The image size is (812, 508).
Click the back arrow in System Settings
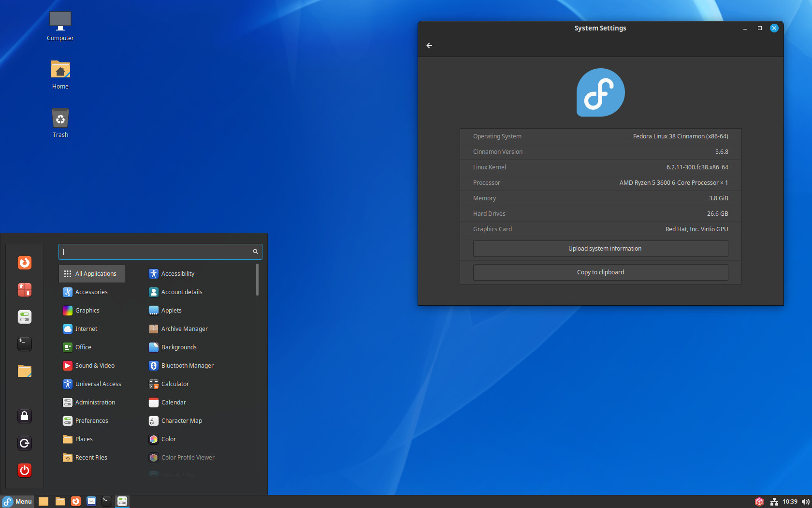[429, 45]
